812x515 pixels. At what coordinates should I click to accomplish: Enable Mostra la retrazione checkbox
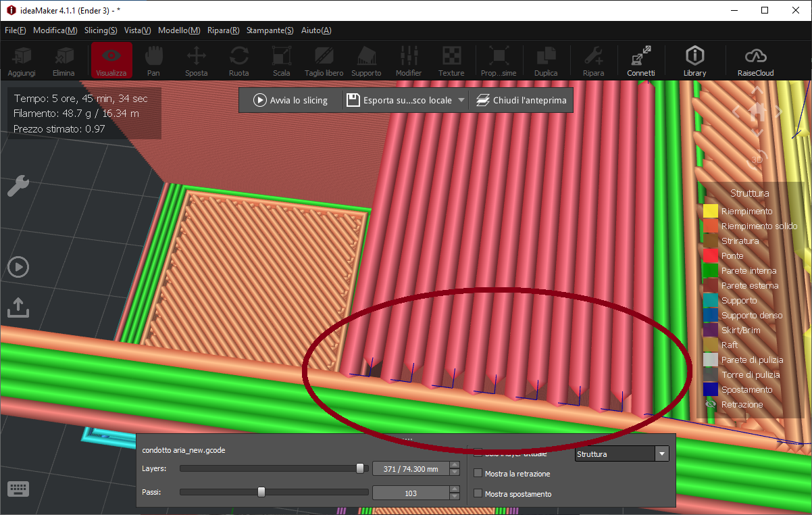[478, 474]
